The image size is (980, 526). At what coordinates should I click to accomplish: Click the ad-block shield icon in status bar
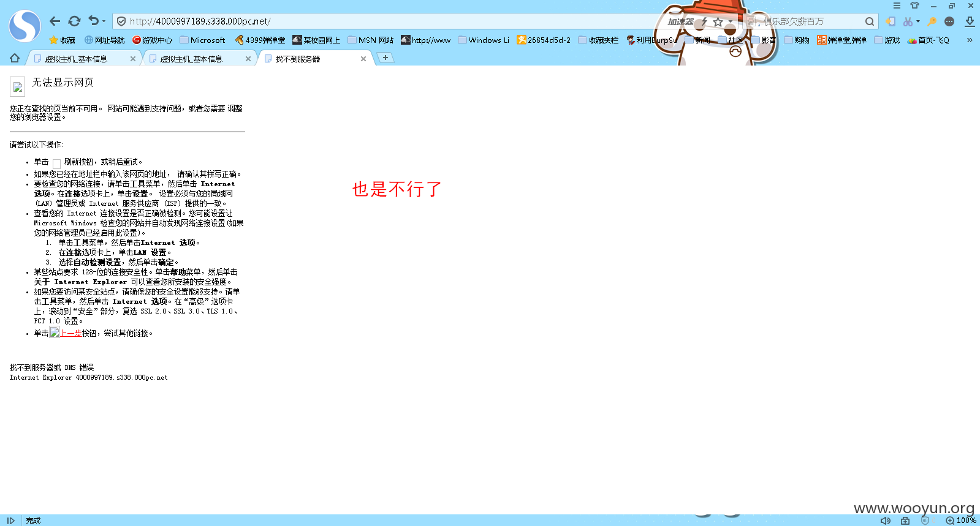925,520
